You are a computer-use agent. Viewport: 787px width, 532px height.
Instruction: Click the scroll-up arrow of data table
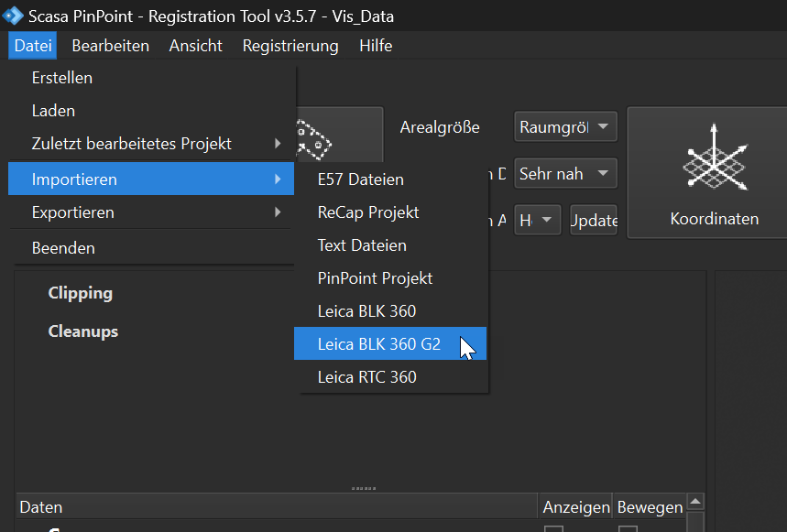pos(695,502)
